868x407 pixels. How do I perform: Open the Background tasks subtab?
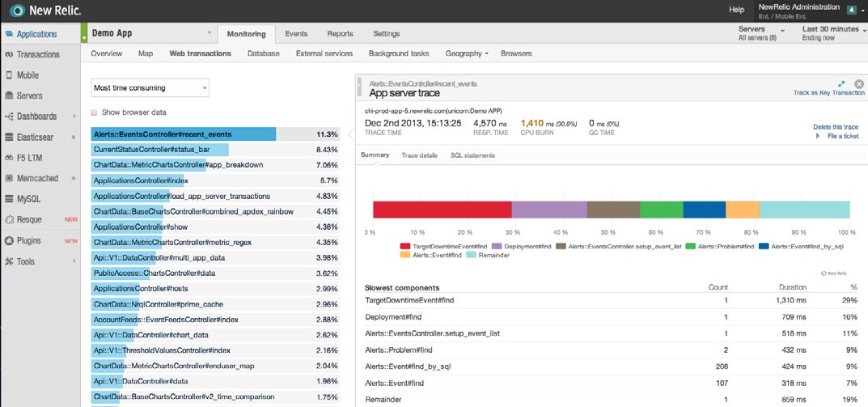(x=399, y=53)
